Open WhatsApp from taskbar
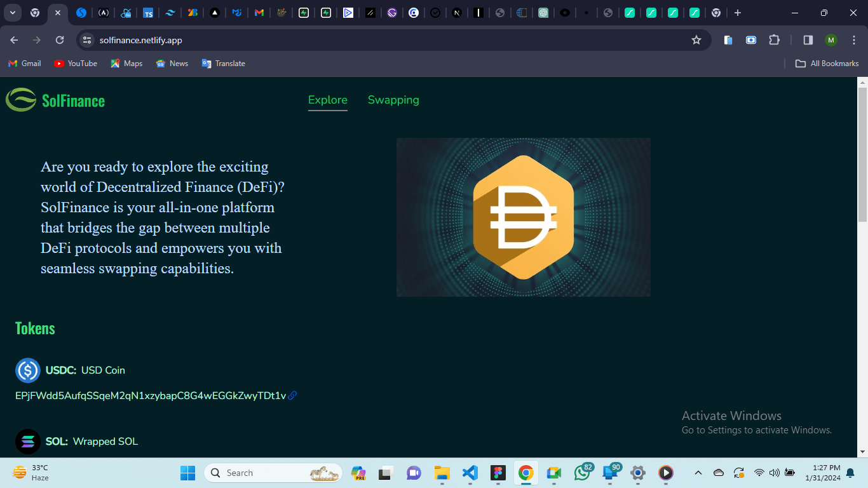Viewport: 868px width, 488px height. point(582,473)
